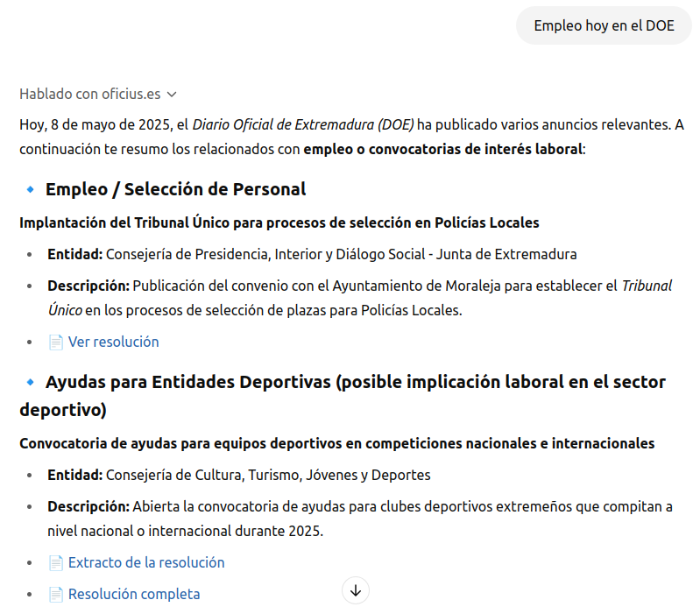
Task: Click the document icon beside 'Resolución completa'
Action: tap(56, 595)
